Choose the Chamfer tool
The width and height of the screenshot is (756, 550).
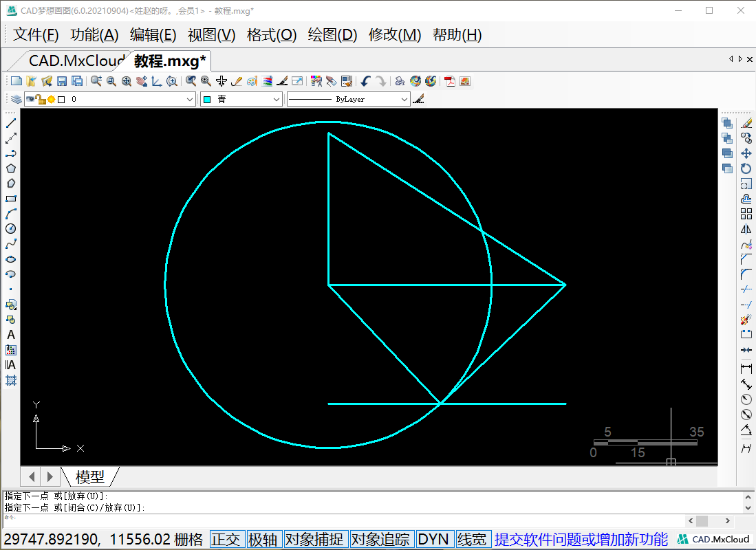click(746, 259)
